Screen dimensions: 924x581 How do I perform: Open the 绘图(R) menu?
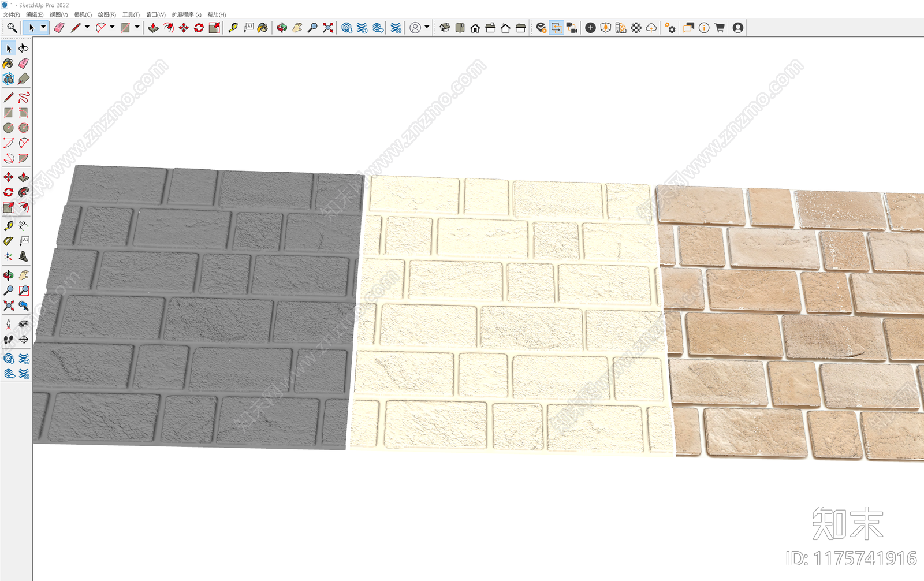pos(107,14)
